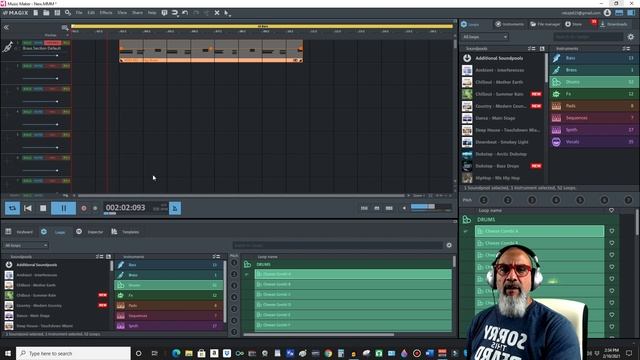Open Additional Soundpools in the right panel
This screenshot has height=360, width=640.
pos(502,58)
